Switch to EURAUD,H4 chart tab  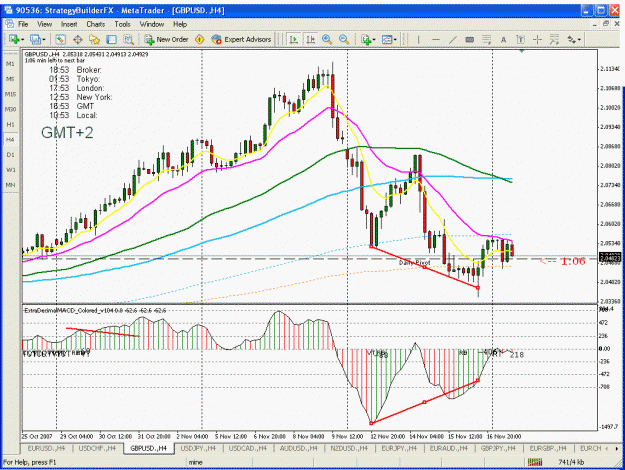pyautogui.click(x=448, y=448)
